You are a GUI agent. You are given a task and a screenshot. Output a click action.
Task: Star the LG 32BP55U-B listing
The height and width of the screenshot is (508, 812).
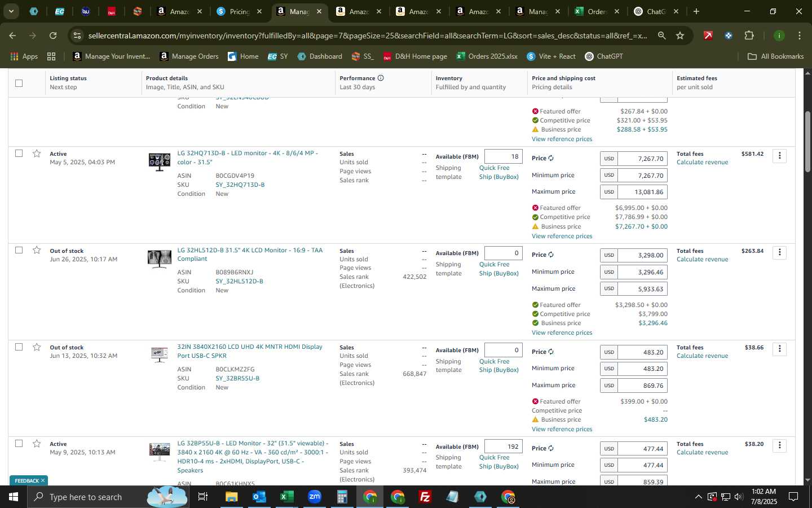[x=37, y=444]
